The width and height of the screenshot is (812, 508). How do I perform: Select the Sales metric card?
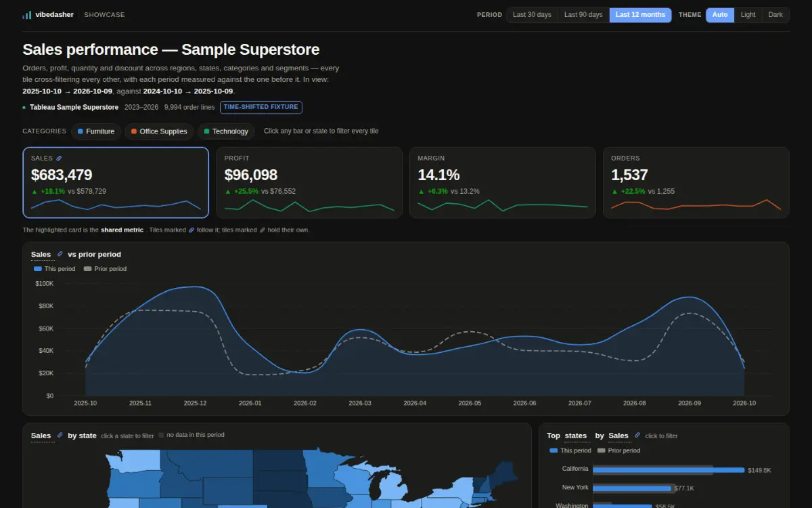click(x=116, y=183)
